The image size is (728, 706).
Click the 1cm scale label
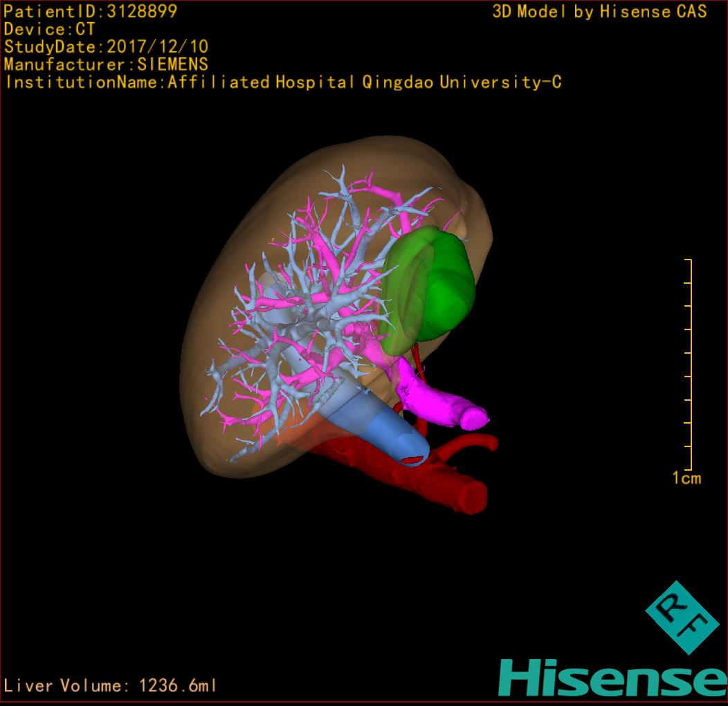[x=686, y=478]
